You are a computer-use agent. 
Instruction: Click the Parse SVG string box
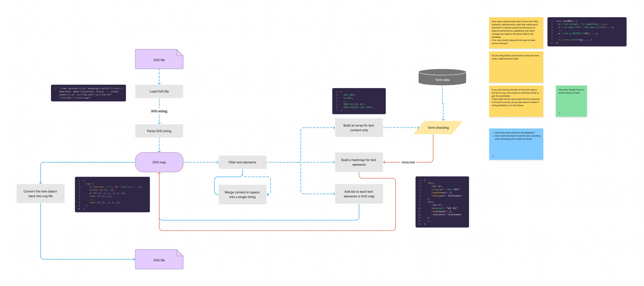[x=159, y=131]
